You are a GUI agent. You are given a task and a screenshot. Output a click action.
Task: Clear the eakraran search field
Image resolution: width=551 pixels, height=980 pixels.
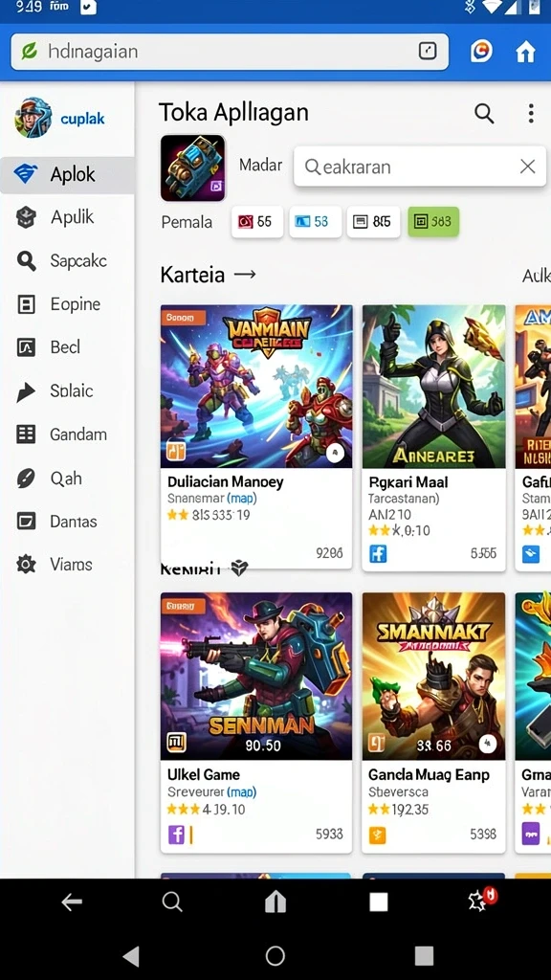pyautogui.click(x=528, y=167)
